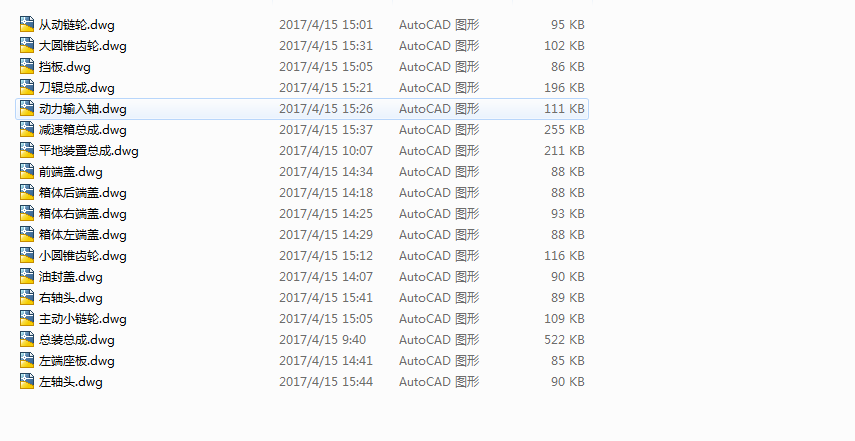
Task: Select the file name 动力输入轴.dwg
Action: click(x=83, y=108)
